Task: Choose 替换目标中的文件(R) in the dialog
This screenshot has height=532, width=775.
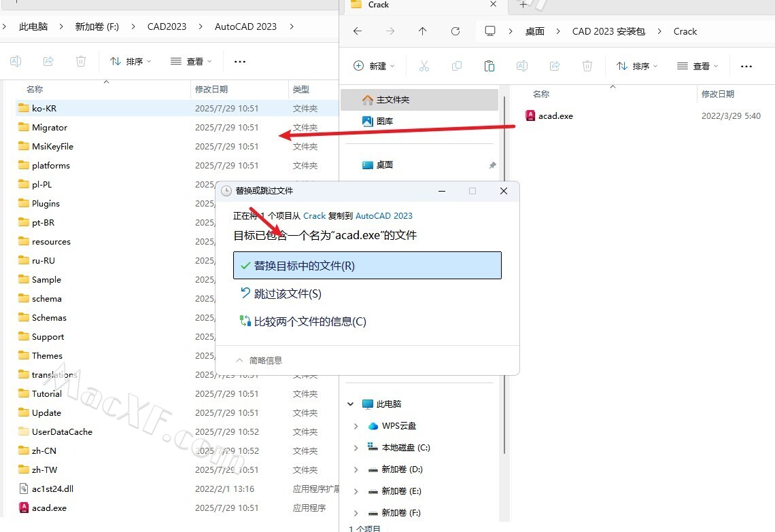Action: (367, 266)
